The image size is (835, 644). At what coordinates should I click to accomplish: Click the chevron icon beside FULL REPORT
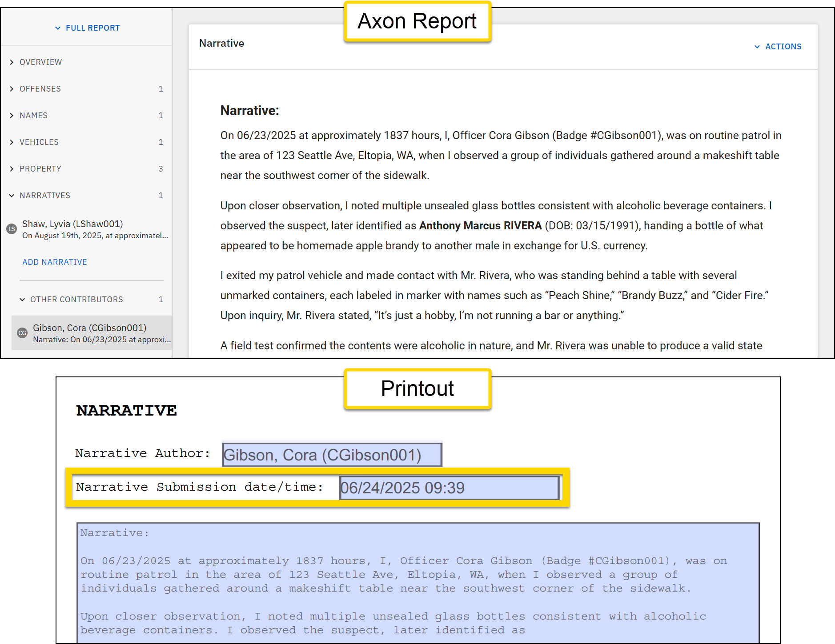[58, 28]
